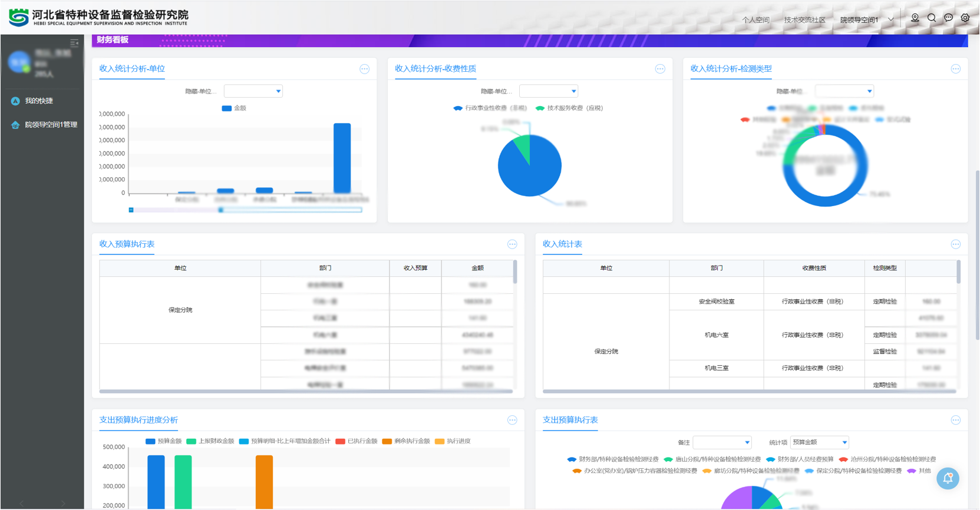Open 隐藏-单位 dropdown in 收入统计分析-检测类型 panel
The image size is (980, 510).
tap(844, 91)
